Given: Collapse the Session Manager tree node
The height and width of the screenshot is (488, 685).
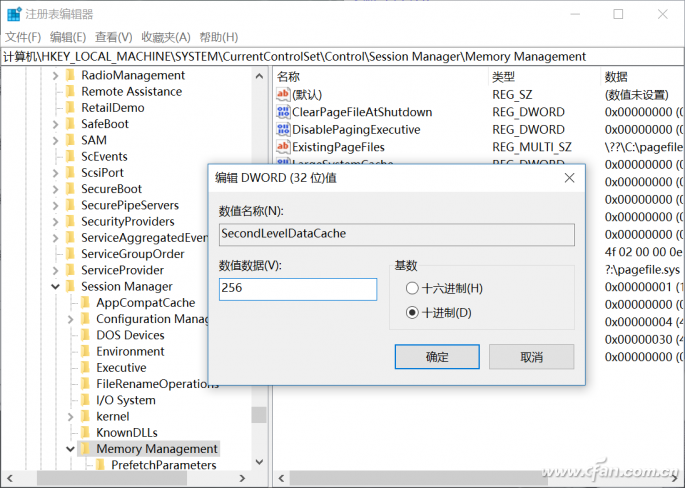Looking at the screenshot, I should [55, 287].
